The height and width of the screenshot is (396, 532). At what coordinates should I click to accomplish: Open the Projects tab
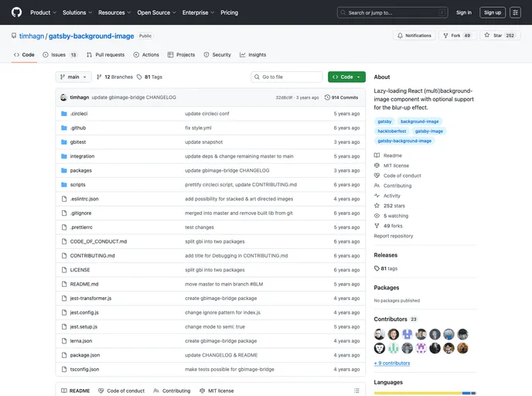[181, 55]
